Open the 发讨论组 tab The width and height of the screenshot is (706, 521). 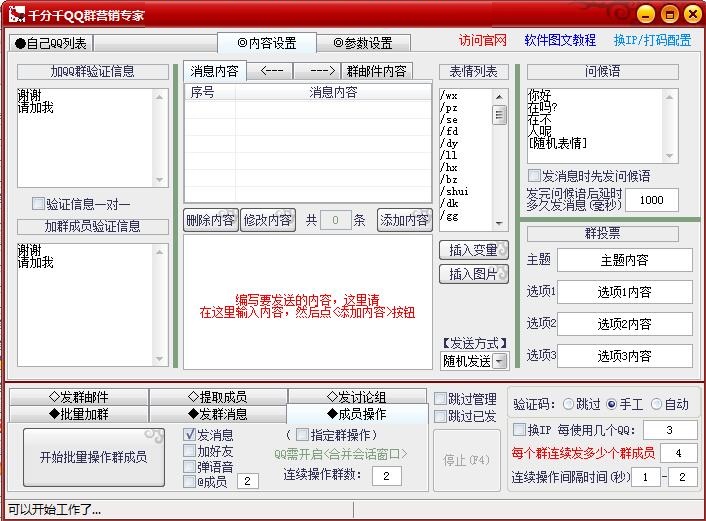[357, 397]
